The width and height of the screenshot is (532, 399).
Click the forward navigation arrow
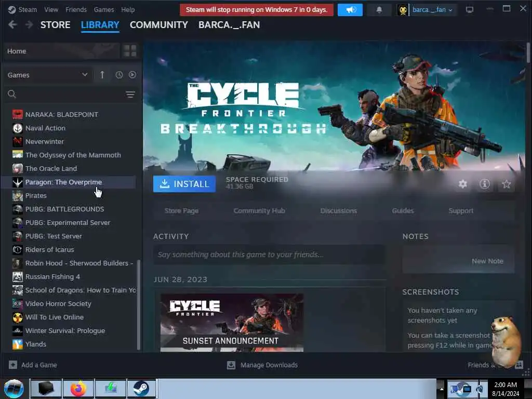point(29,25)
